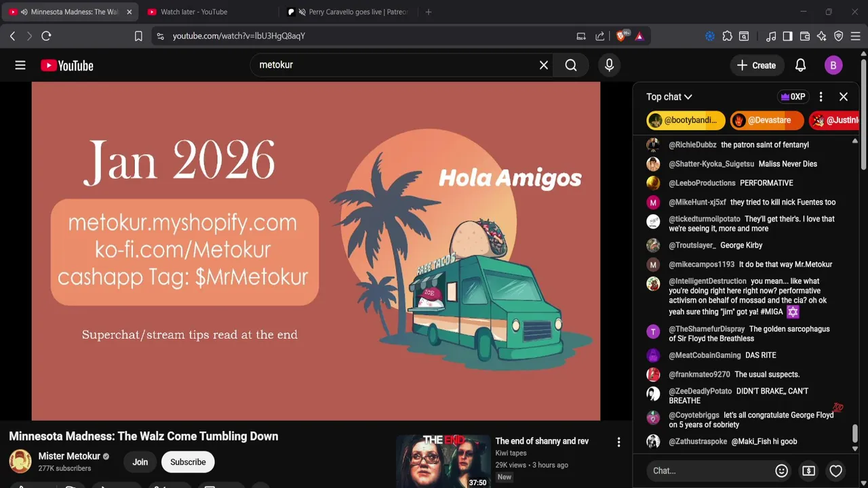The height and width of the screenshot is (488, 868).
Task: Switch to the Perry Caravello goes live tab
Action: click(x=347, y=12)
